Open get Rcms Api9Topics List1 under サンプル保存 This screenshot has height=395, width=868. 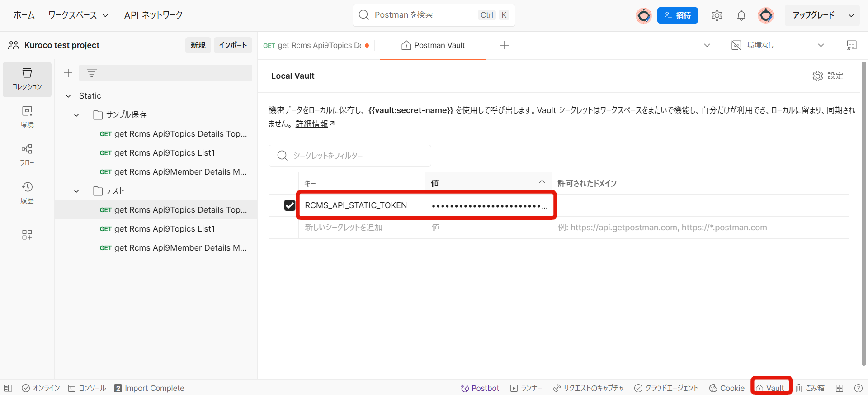tap(156, 153)
